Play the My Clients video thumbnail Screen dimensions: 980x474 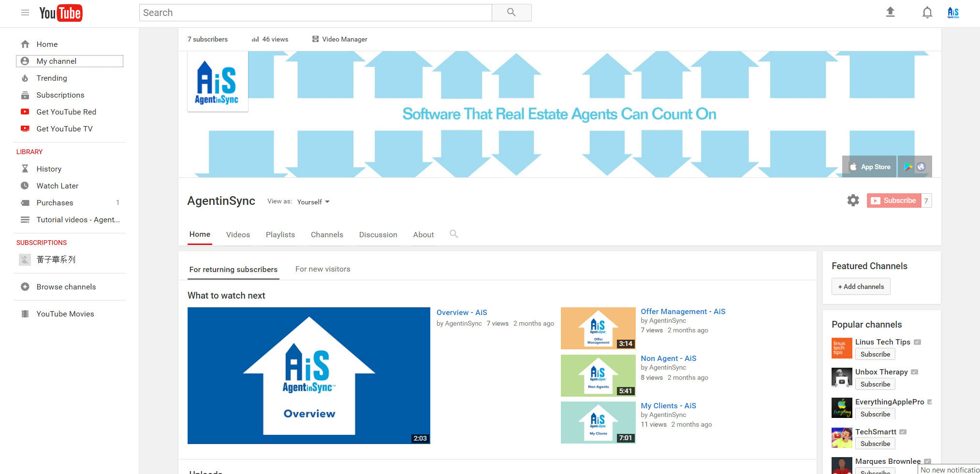pos(598,422)
